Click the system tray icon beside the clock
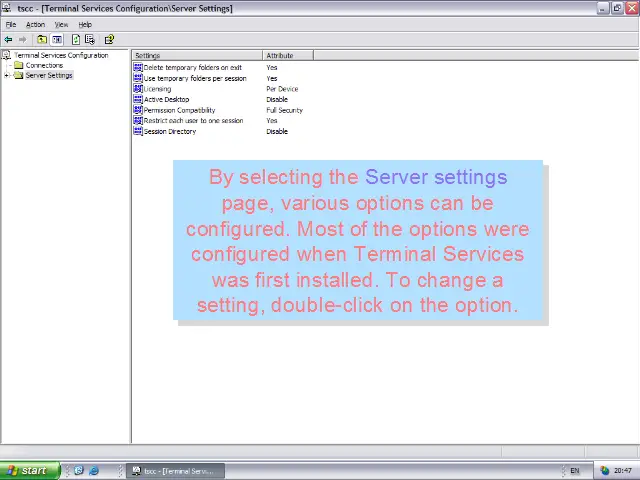The width and height of the screenshot is (640, 480). click(604, 471)
